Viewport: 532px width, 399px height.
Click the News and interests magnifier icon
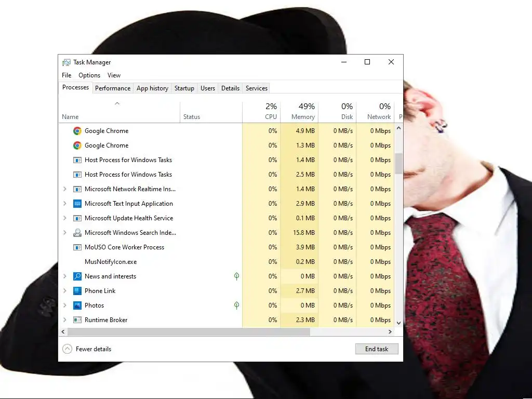77,276
